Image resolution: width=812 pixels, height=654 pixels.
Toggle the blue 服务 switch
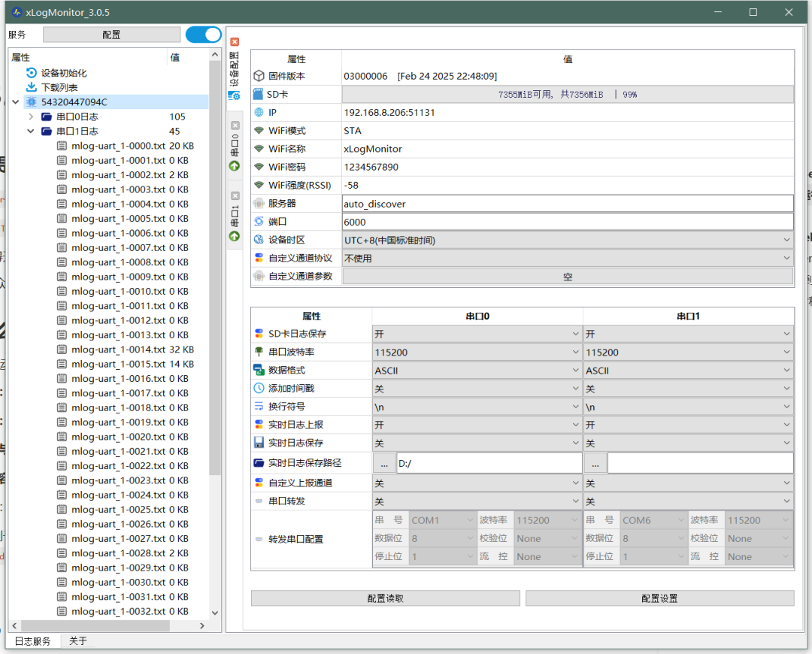[x=204, y=35]
